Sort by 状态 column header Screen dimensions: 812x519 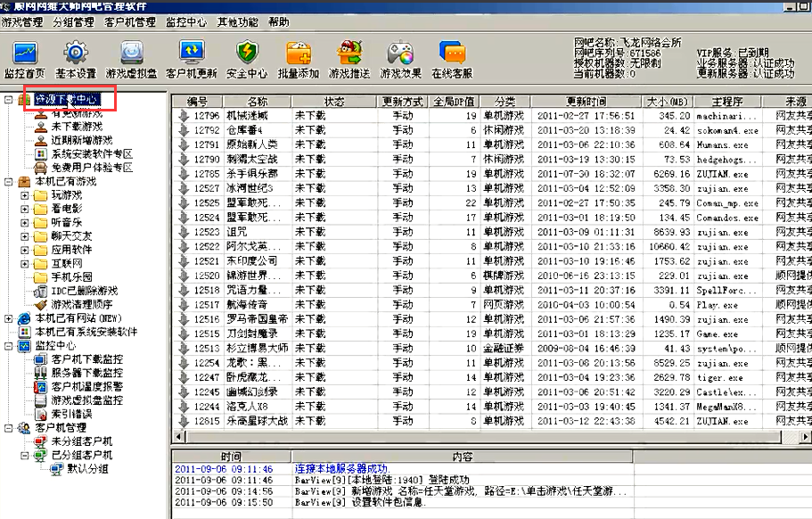[334, 102]
